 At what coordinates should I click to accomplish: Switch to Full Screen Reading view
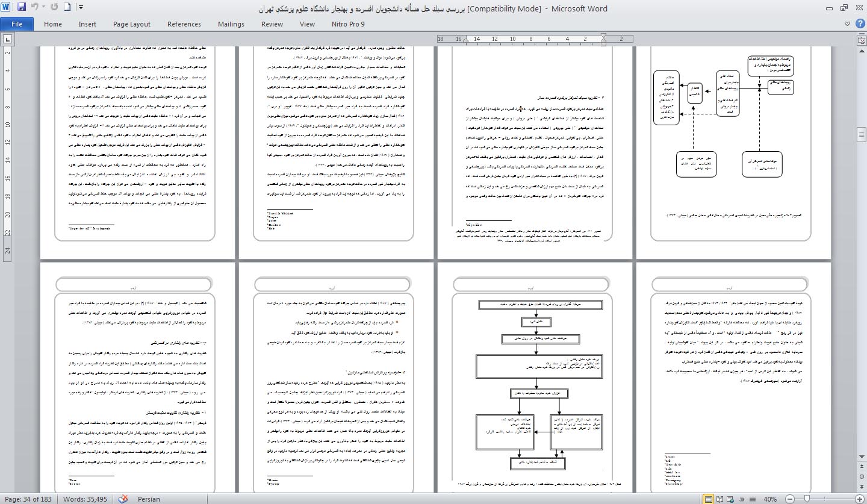721,499
